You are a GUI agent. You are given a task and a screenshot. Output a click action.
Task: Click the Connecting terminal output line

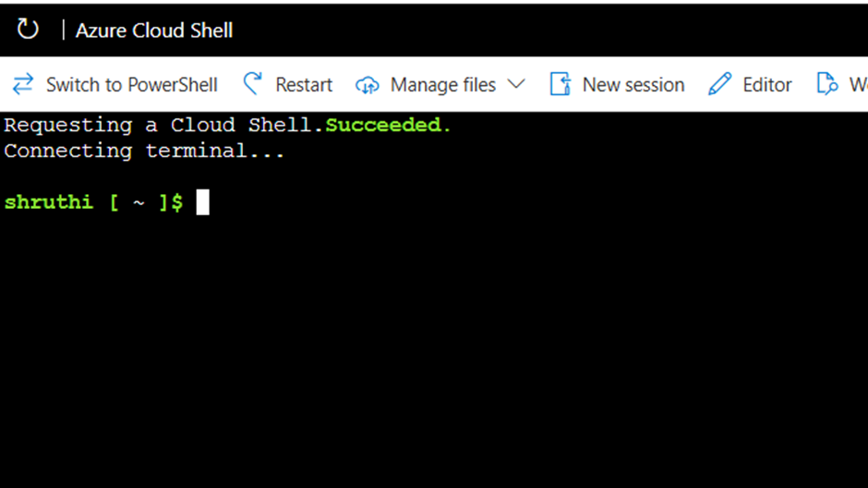144,151
